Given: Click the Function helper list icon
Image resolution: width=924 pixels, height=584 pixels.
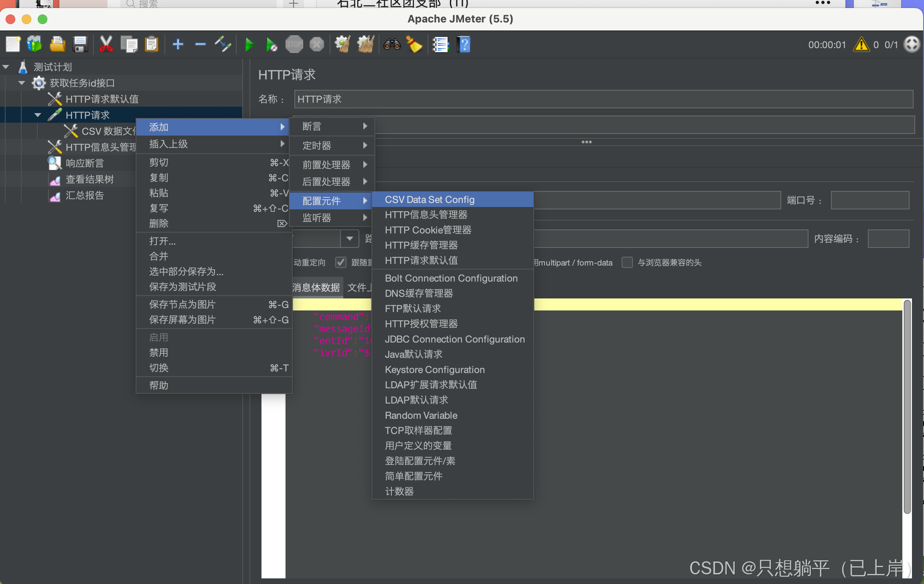Looking at the screenshot, I should tap(440, 44).
